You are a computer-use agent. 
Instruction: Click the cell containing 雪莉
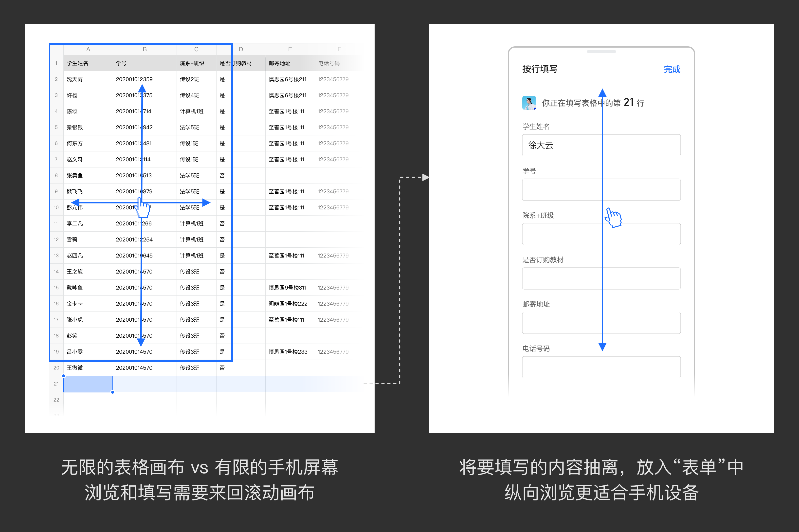click(88, 239)
